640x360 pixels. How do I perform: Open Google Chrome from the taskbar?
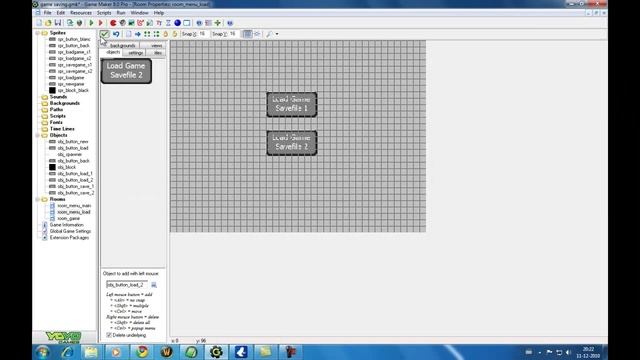click(142, 352)
